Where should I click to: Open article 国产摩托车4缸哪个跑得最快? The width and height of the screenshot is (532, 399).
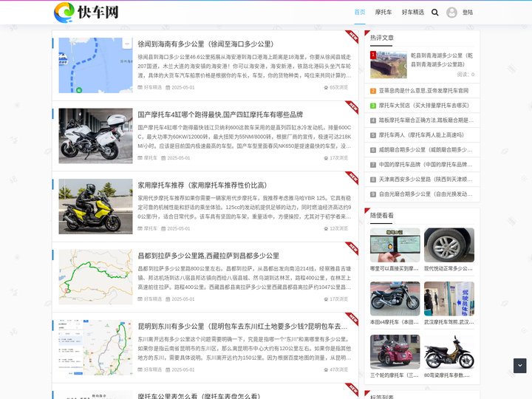point(220,115)
